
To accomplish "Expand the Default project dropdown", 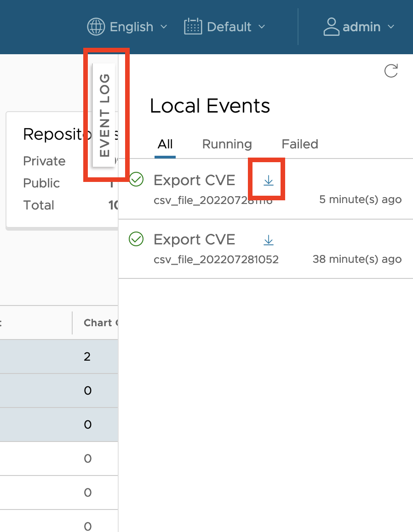I will point(229,27).
